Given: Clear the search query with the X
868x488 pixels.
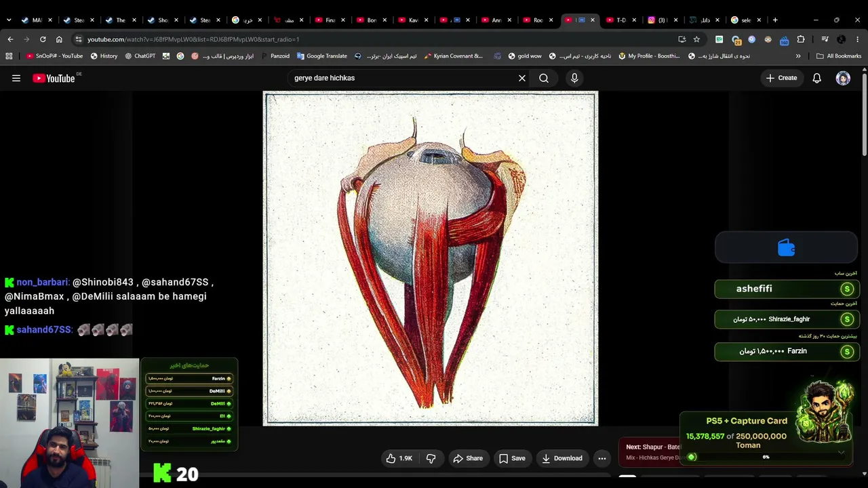Looking at the screenshot, I should (x=522, y=78).
